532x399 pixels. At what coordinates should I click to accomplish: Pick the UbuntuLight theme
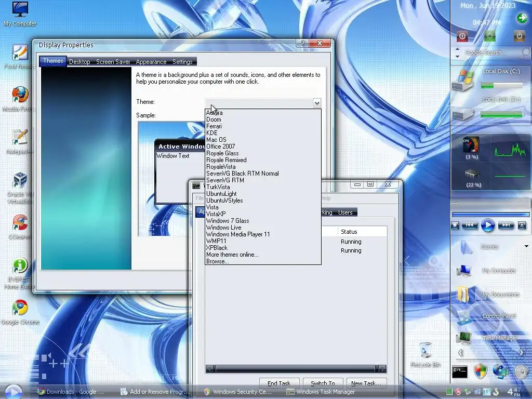[x=263, y=194]
